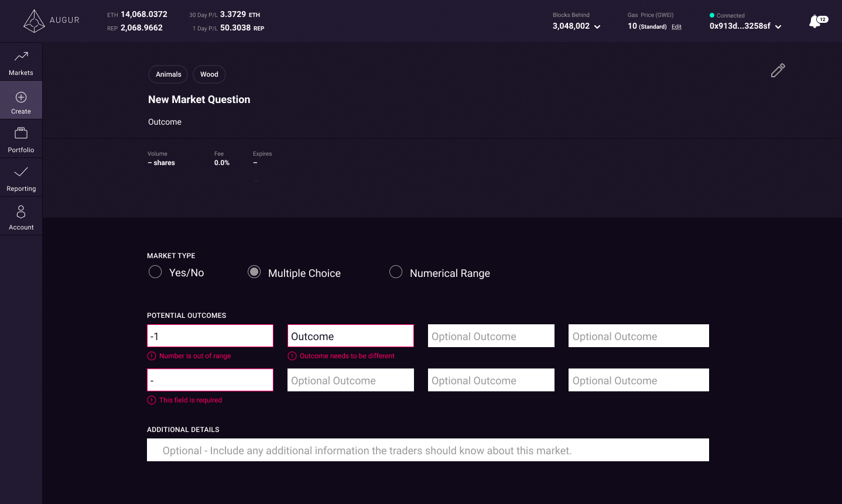Choose the Numerical Range market type
842x504 pixels.
click(x=396, y=272)
